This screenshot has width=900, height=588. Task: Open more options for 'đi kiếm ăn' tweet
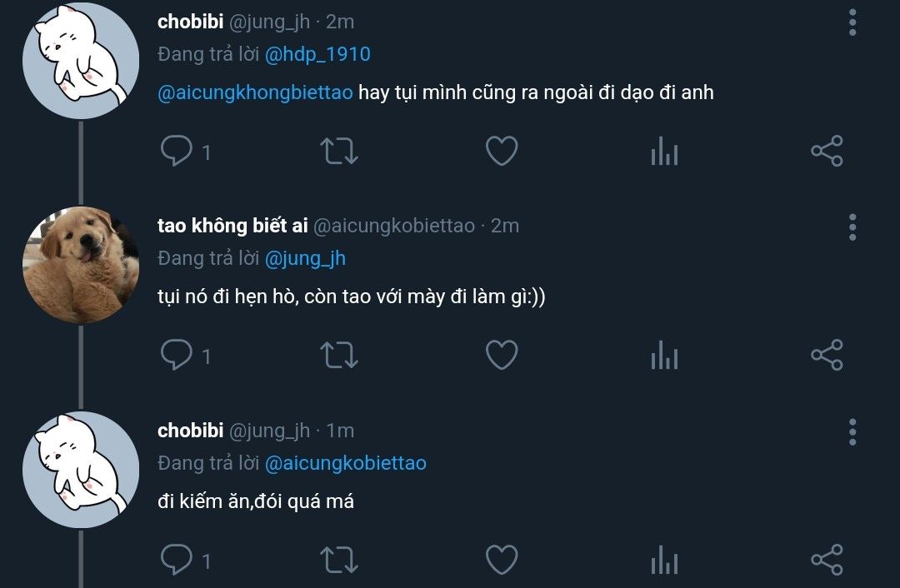pos(852,432)
